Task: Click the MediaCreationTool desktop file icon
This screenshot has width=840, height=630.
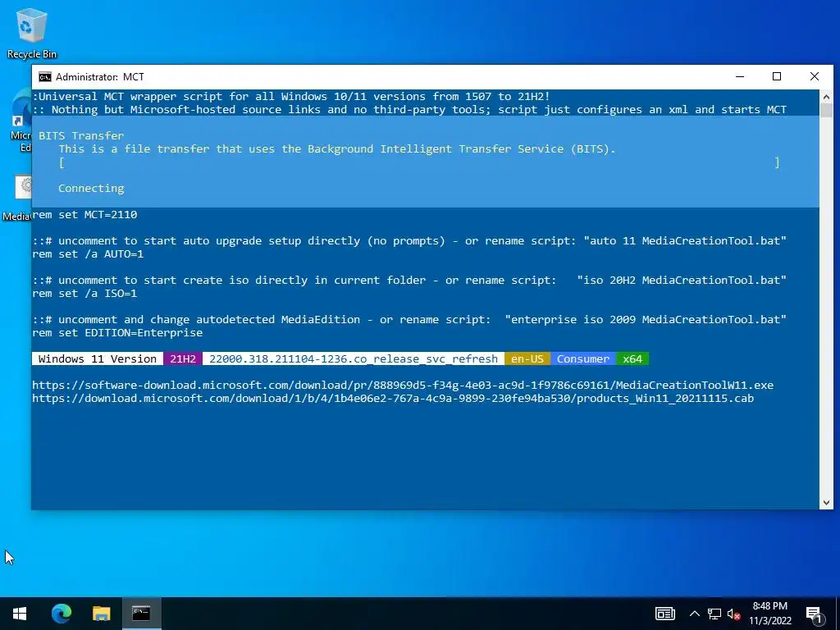Action: point(17,199)
